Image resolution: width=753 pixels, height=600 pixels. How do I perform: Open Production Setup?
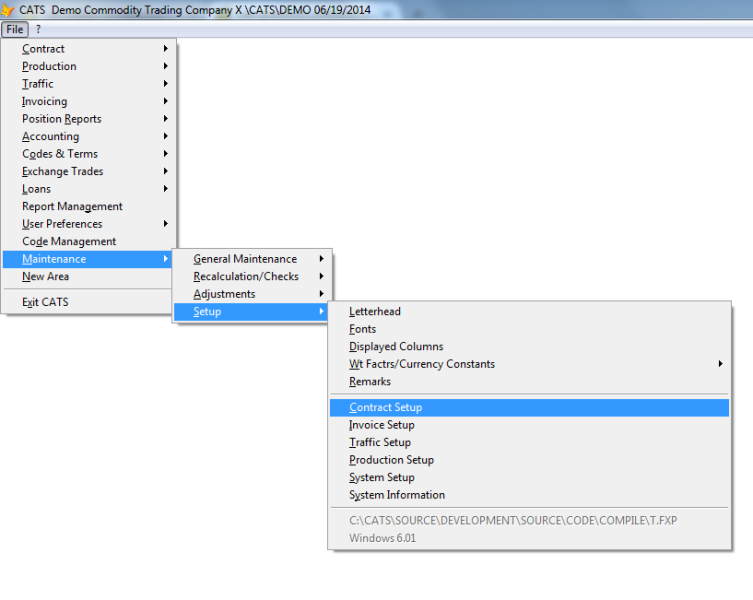click(x=529, y=460)
